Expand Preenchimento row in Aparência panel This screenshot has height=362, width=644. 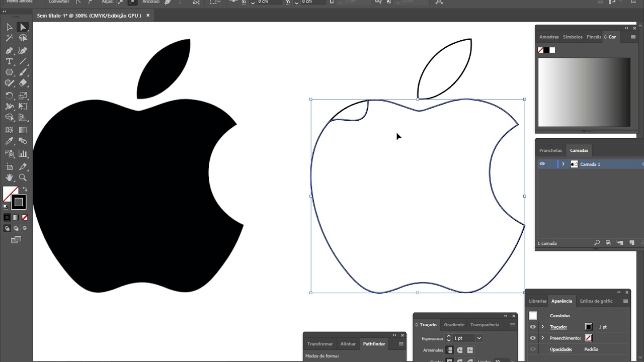click(542, 338)
